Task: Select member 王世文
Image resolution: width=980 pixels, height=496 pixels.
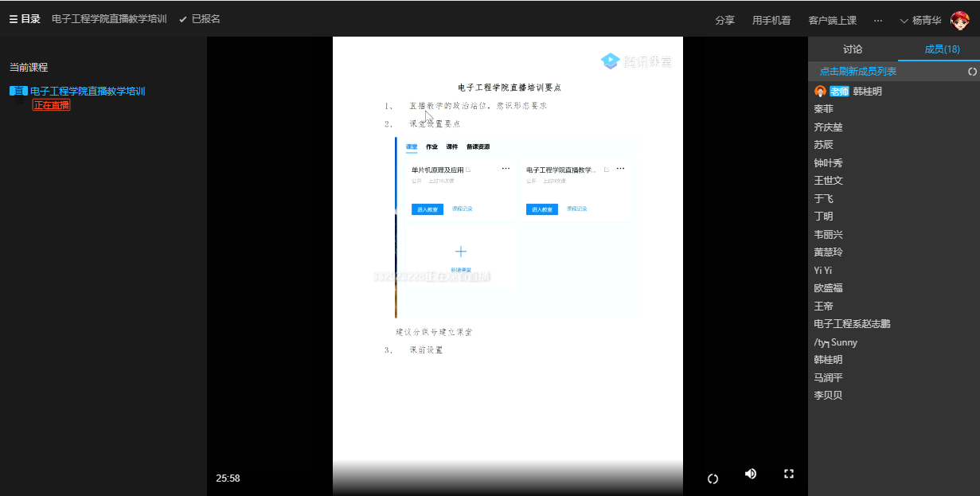Action: [828, 181]
